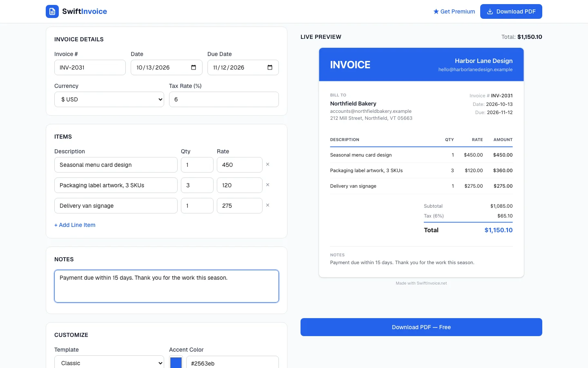This screenshot has height=368, width=588.
Task: Click Northfield Bakery in the preview
Action: [x=353, y=103]
